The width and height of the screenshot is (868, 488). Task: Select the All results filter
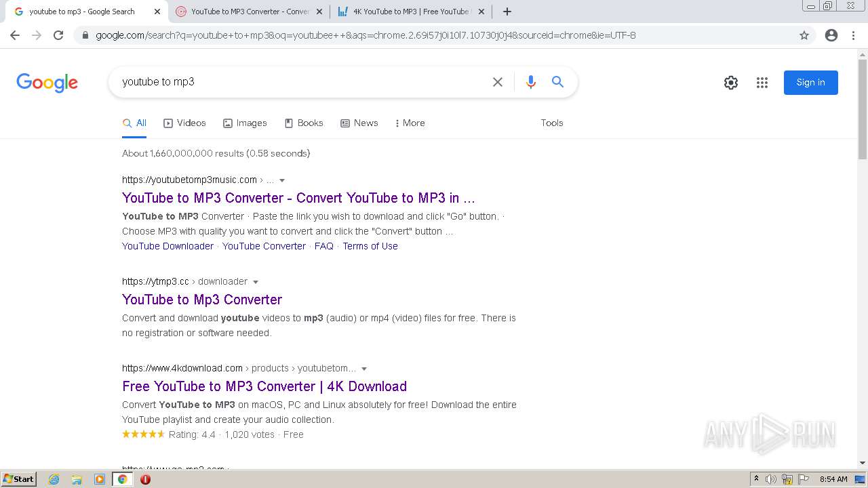(134, 123)
